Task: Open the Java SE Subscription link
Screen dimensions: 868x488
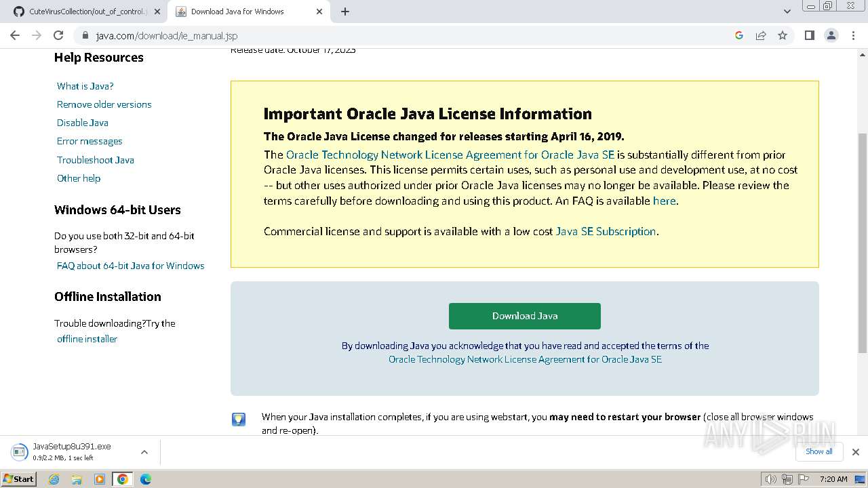Action: (606, 231)
